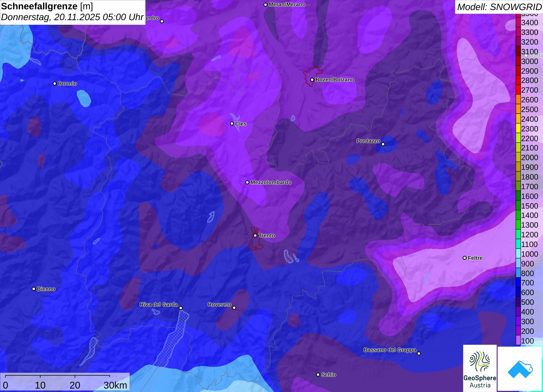Click the Riva del Garda label
543x392 pixels.
[x=159, y=304]
